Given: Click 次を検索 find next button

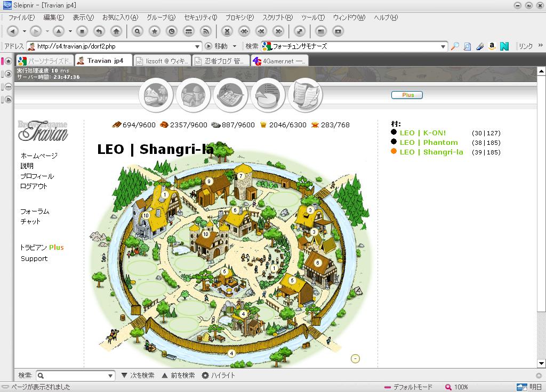Looking at the screenshot, I should coord(138,375).
